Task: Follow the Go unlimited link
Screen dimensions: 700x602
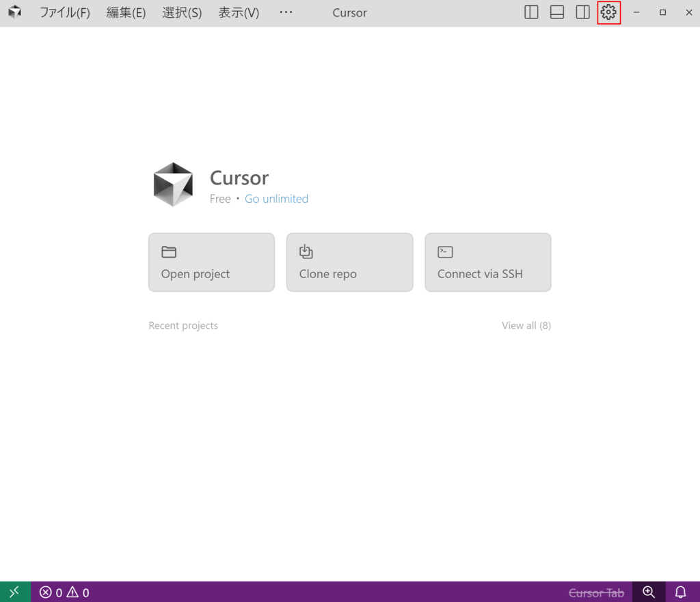Action: (x=276, y=199)
